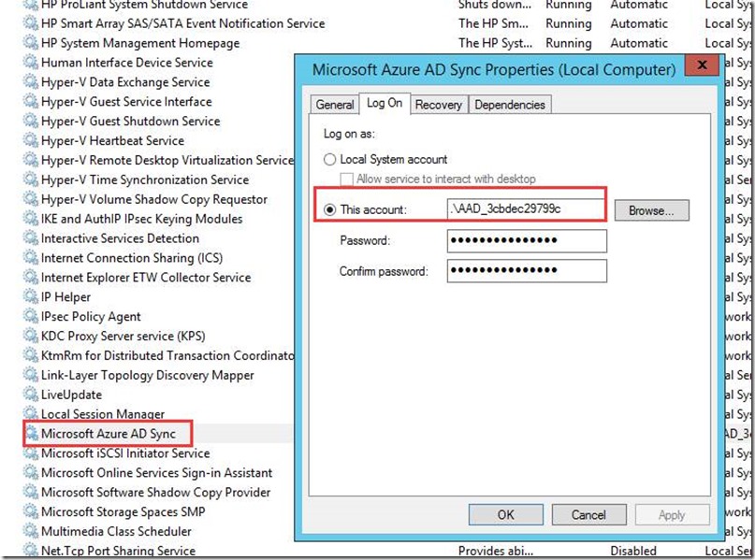
Task: Click Cancel in the properties dialog
Action: click(588, 515)
